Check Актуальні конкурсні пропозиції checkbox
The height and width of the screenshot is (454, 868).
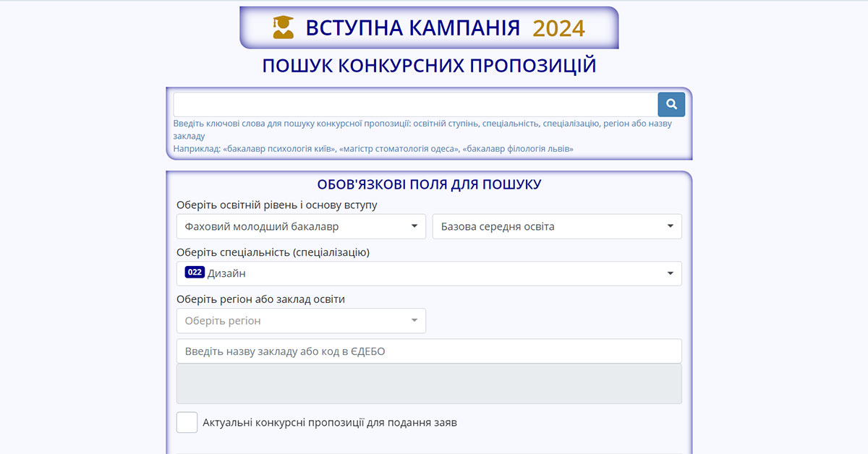coord(187,422)
